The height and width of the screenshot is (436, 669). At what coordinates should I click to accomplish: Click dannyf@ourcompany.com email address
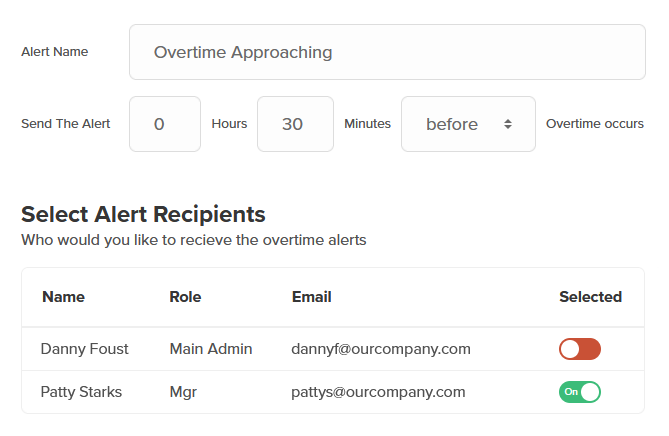coord(381,349)
